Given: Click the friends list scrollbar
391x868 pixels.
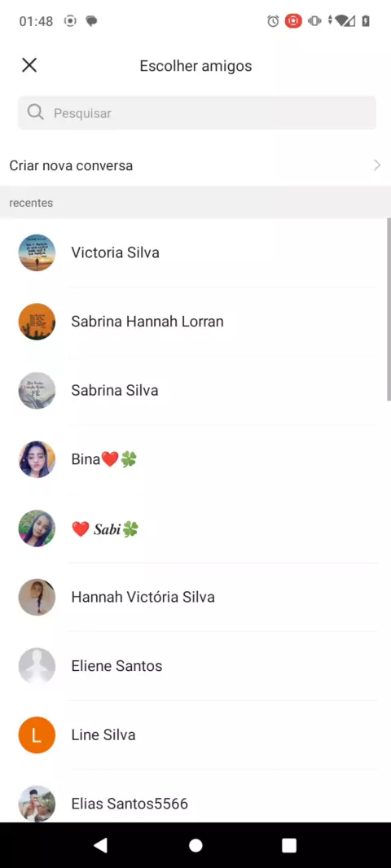Looking at the screenshot, I should tap(389, 309).
